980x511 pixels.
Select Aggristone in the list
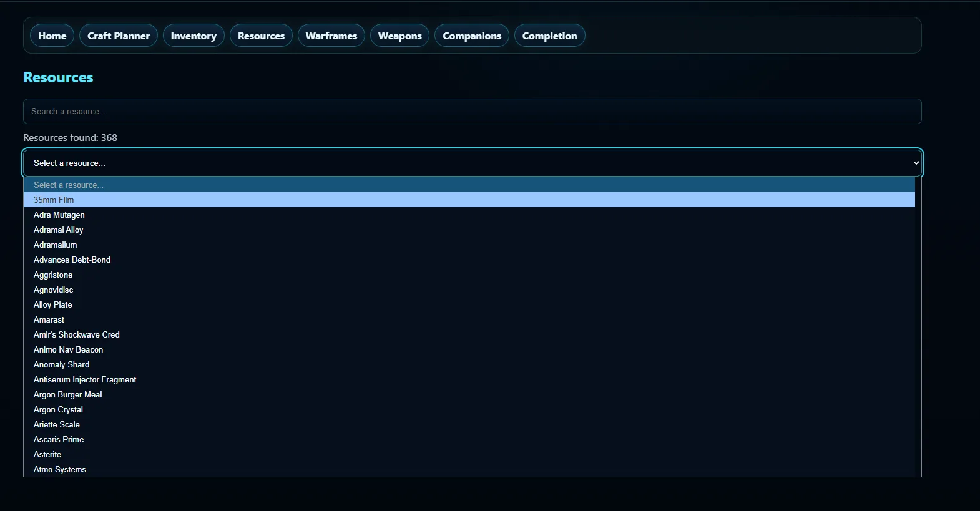tap(469, 275)
